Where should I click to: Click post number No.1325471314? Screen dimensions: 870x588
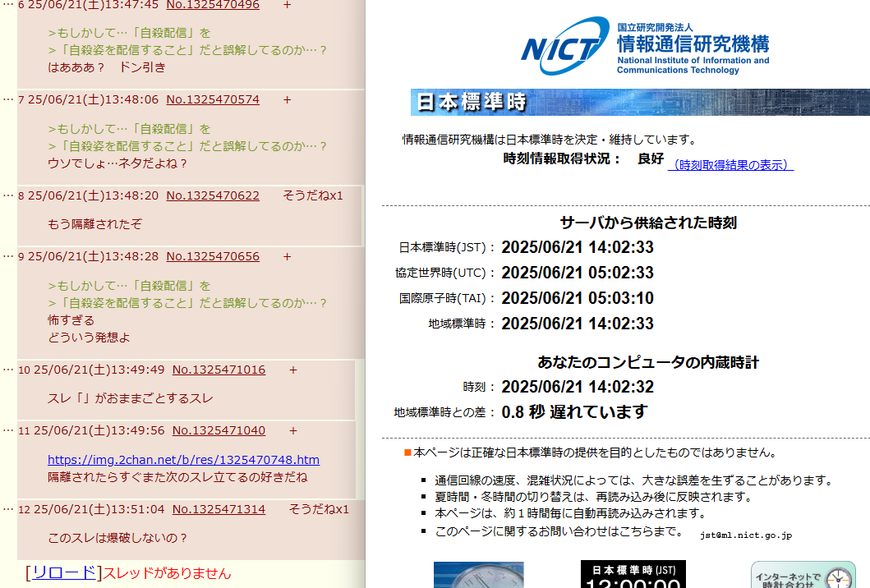point(219,509)
